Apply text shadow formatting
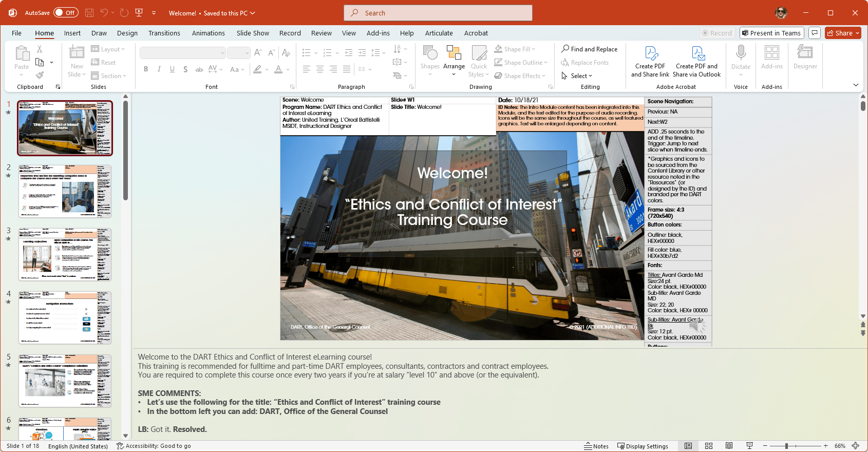The width and height of the screenshot is (868, 452). (x=185, y=69)
